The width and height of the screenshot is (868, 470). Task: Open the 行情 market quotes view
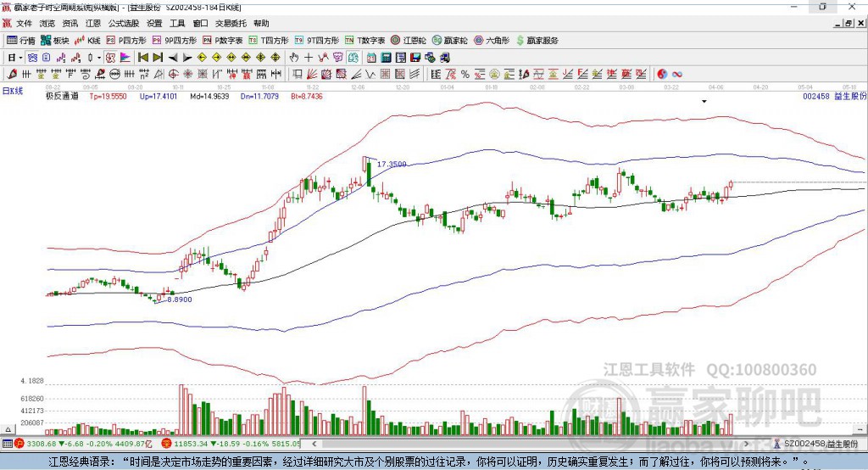tap(20, 41)
